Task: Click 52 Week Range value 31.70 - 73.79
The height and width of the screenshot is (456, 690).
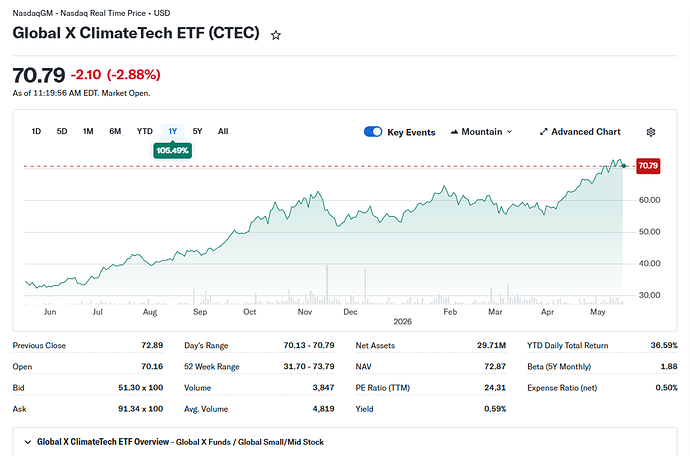Action: 309,366
